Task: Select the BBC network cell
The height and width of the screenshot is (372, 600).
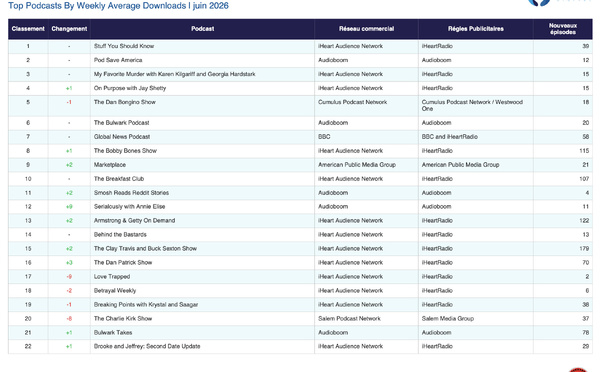Action: (324, 137)
